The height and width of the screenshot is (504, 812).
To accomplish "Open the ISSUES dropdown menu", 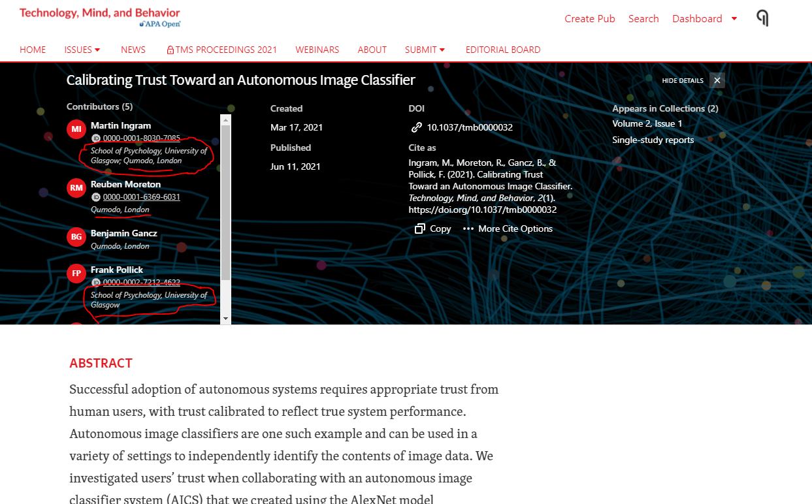I will click(x=82, y=49).
